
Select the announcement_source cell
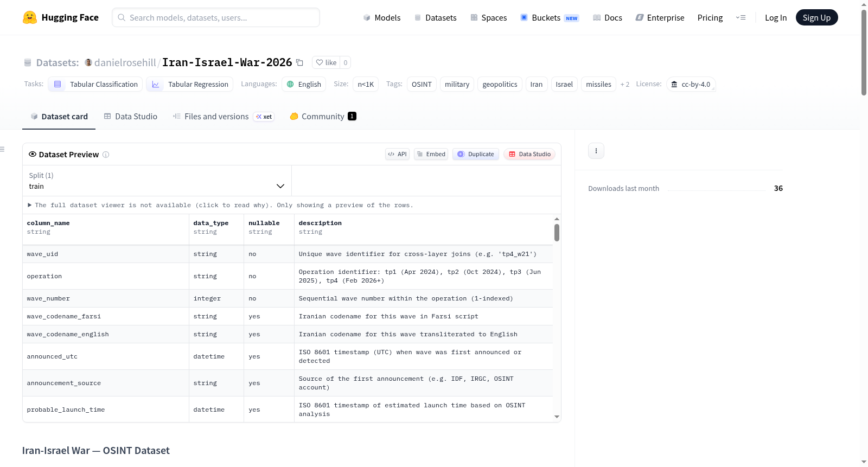[106, 383]
